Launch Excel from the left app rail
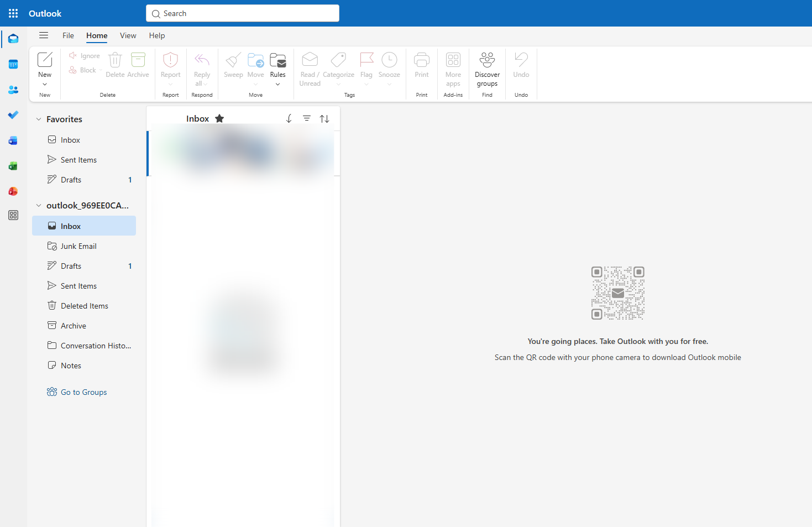This screenshot has width=812, height=527. tap(13, 166)
